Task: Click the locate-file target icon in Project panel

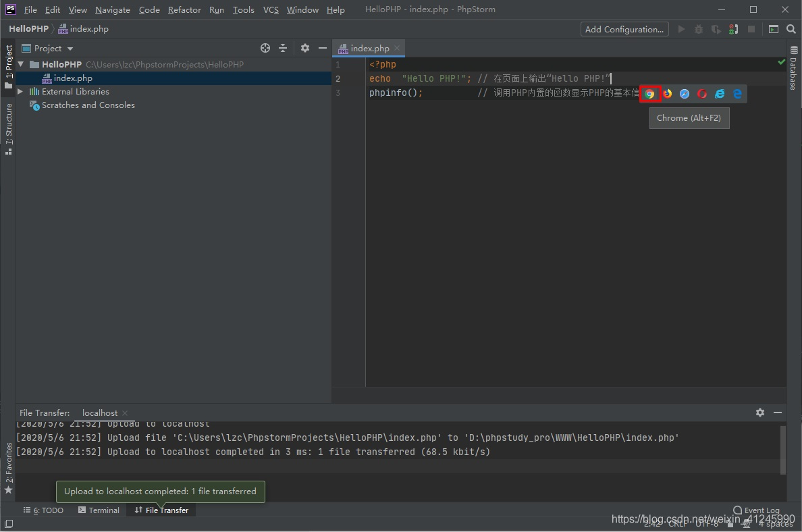Action: point(265,48)
